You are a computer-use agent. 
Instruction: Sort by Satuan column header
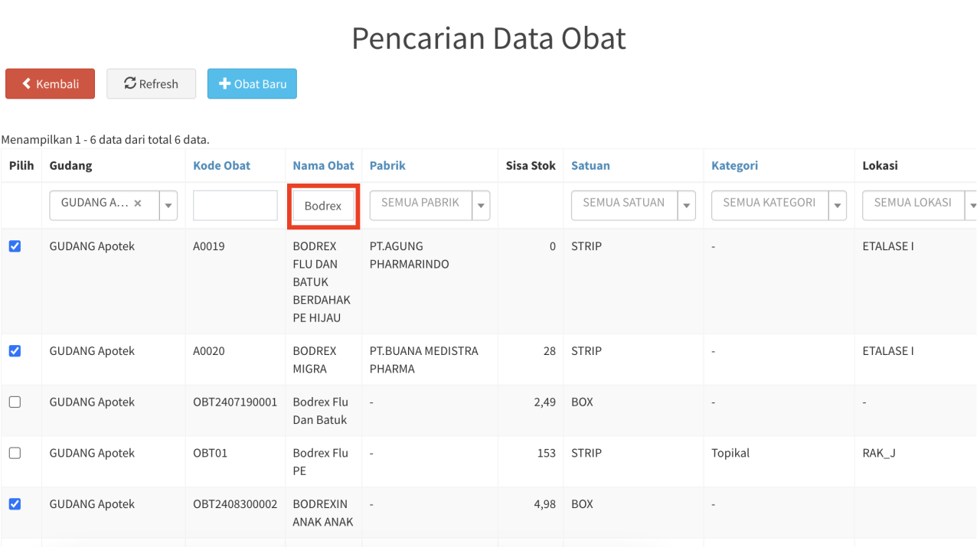[590, 165]
